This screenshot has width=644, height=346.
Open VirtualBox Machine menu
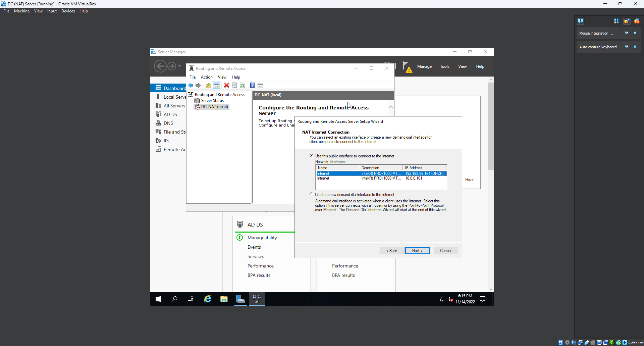pyautogui.click(x=22, y=11)
